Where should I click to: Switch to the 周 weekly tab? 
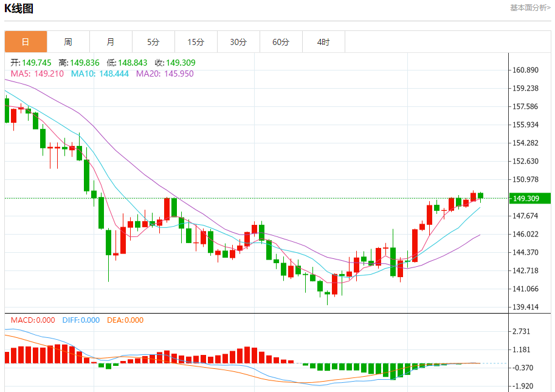tap(68, 42)
